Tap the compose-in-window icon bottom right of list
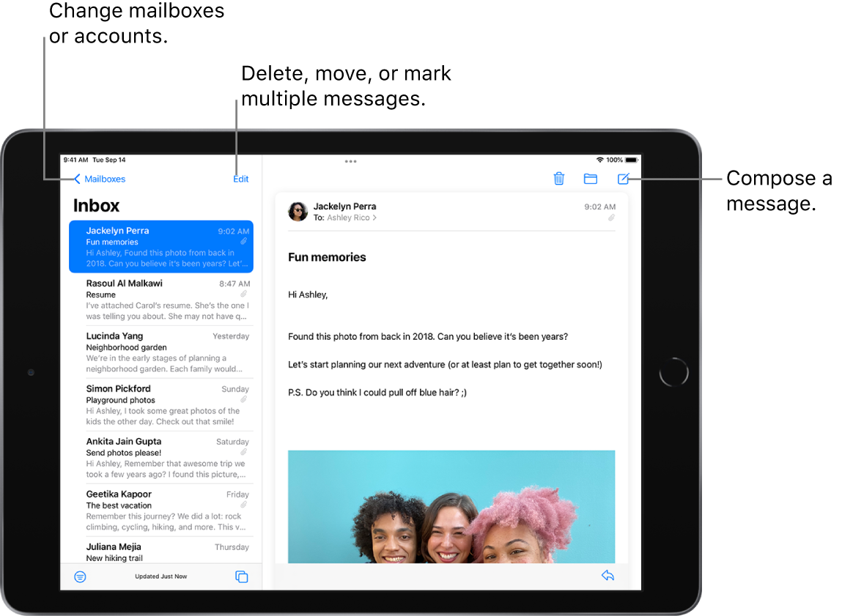Image resolution: width=842 pixels, height=616 pixels. click(242, 576)
